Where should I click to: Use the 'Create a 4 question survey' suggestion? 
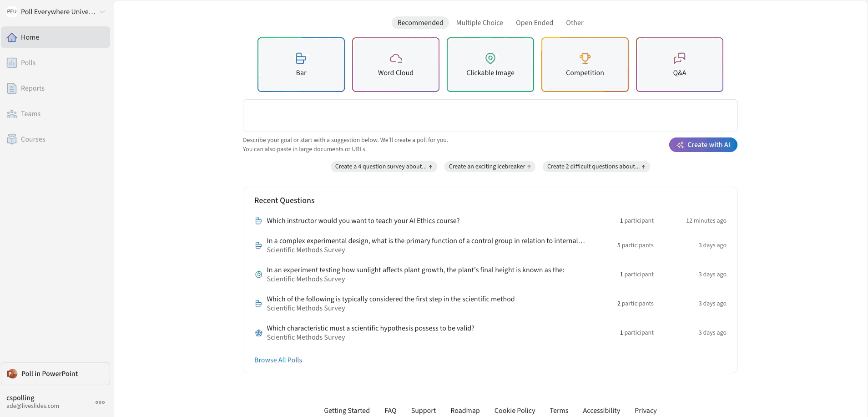point(384,167)
